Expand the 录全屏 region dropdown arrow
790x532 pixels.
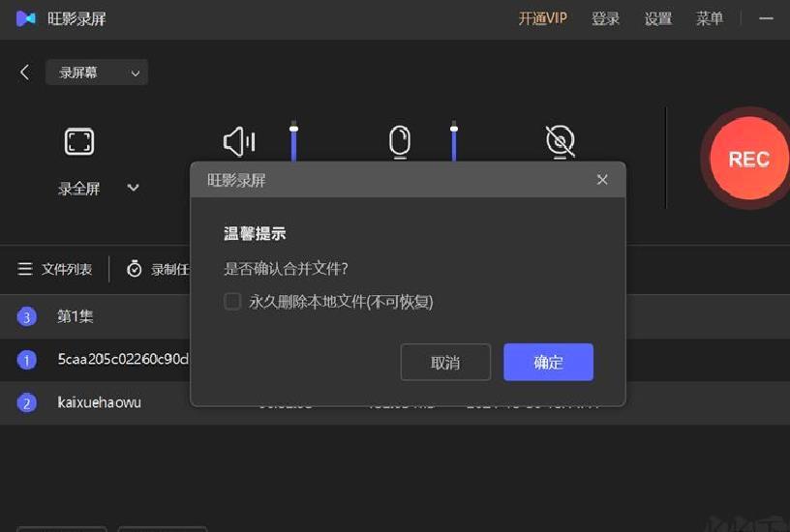[x=133, y=188]
